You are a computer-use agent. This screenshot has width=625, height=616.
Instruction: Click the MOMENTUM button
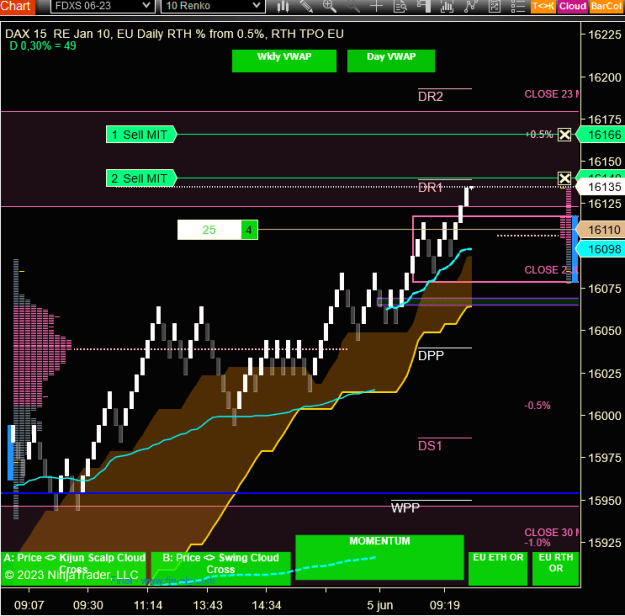pos(379,557)
